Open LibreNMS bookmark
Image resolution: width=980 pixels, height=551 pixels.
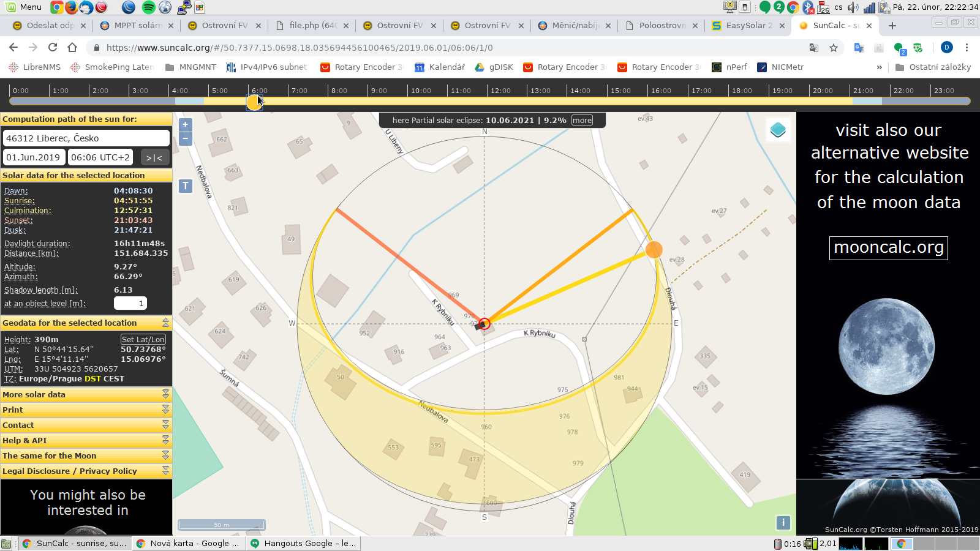35,67
